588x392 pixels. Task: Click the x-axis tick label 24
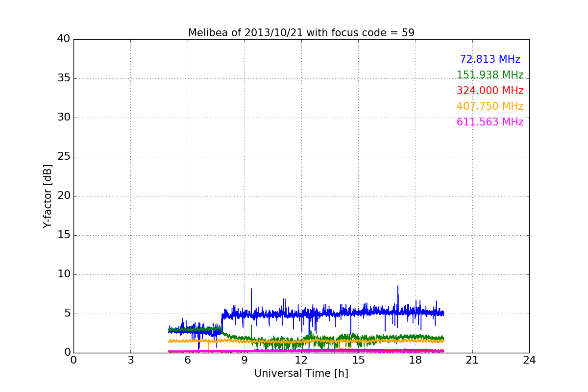(529, 360)
